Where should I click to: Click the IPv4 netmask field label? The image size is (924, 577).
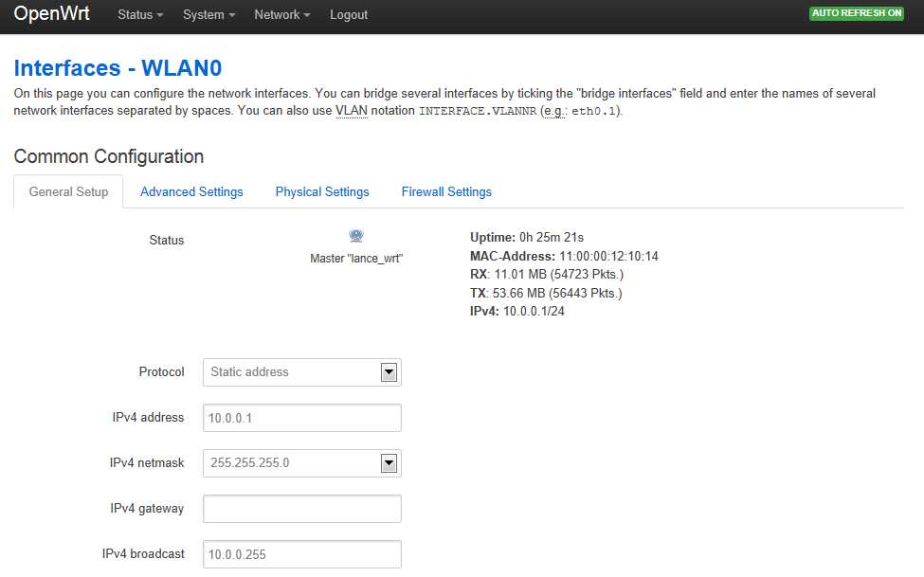tap(147, 462)
